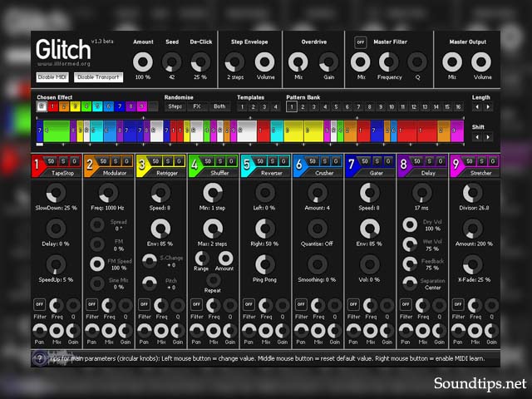The height and width of the screenshot is (399, 532).
Task: Click the empty dark swatch after effect 9
Action: coord(153,106)
